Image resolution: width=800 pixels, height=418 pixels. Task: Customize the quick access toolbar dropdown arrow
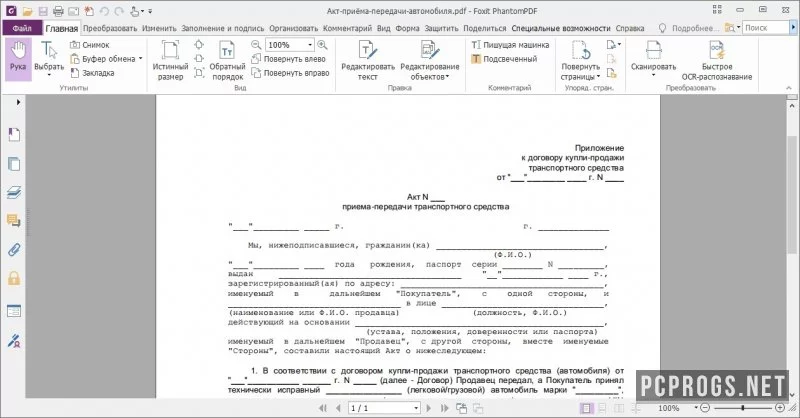(x=150, y=11)
